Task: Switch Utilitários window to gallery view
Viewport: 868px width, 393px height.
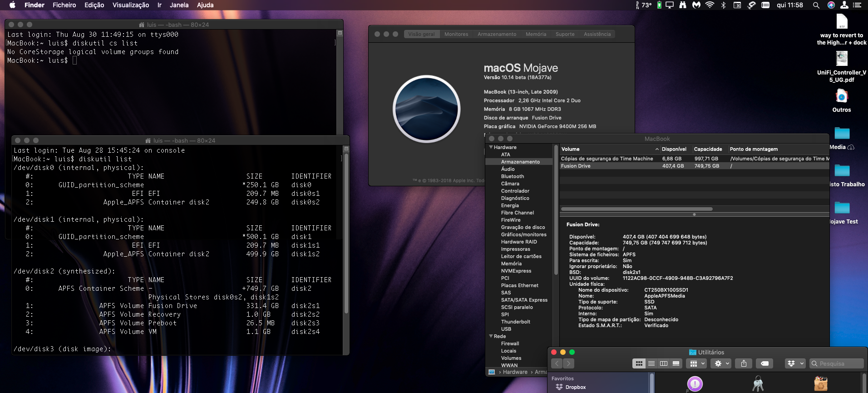Action: click(676, 363)
